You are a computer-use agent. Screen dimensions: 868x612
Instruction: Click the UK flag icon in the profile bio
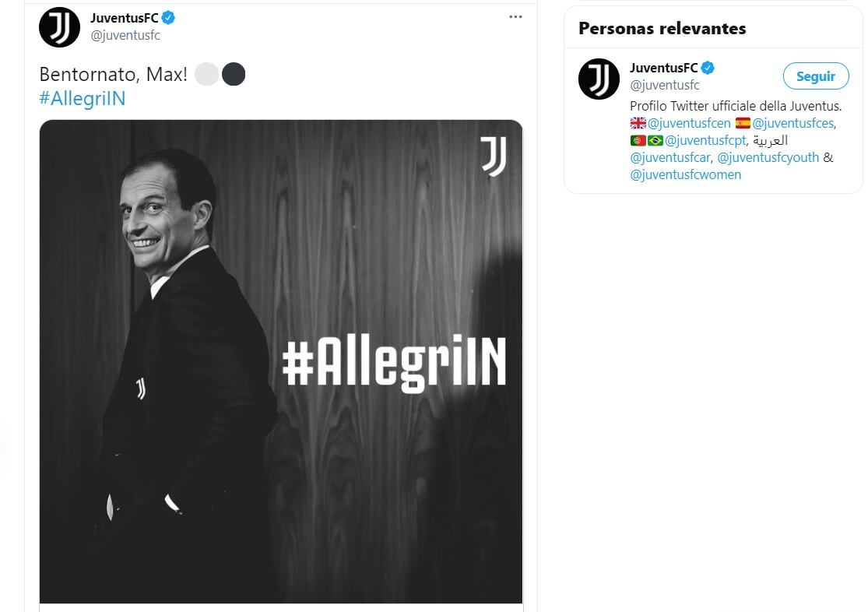(638, 123)
